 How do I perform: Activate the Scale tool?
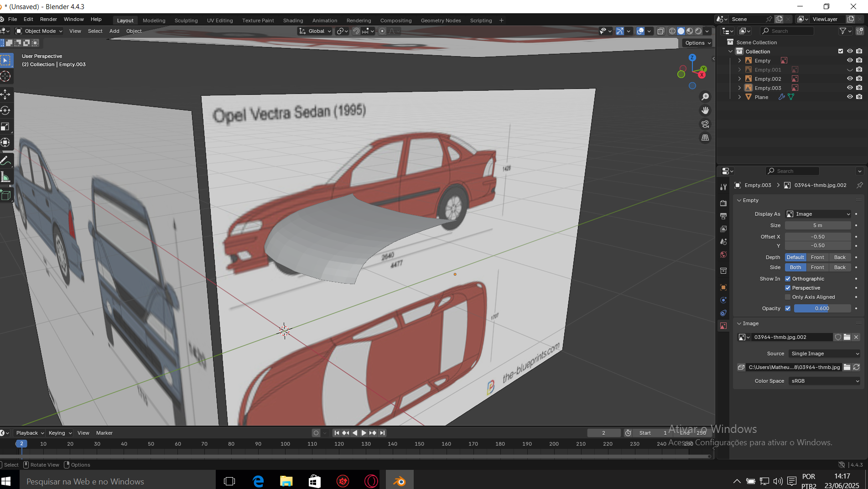(5, 126)
